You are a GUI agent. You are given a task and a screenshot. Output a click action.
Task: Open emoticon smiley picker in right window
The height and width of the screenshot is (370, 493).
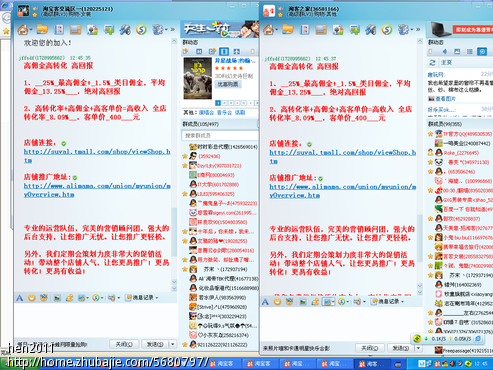click(277, 302)
